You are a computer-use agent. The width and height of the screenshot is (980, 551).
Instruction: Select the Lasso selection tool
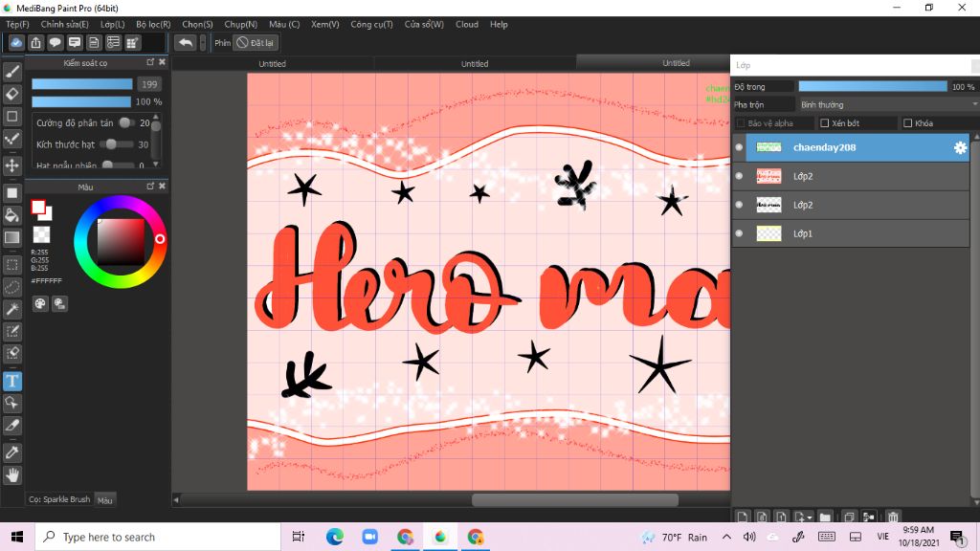coord(11,287)
